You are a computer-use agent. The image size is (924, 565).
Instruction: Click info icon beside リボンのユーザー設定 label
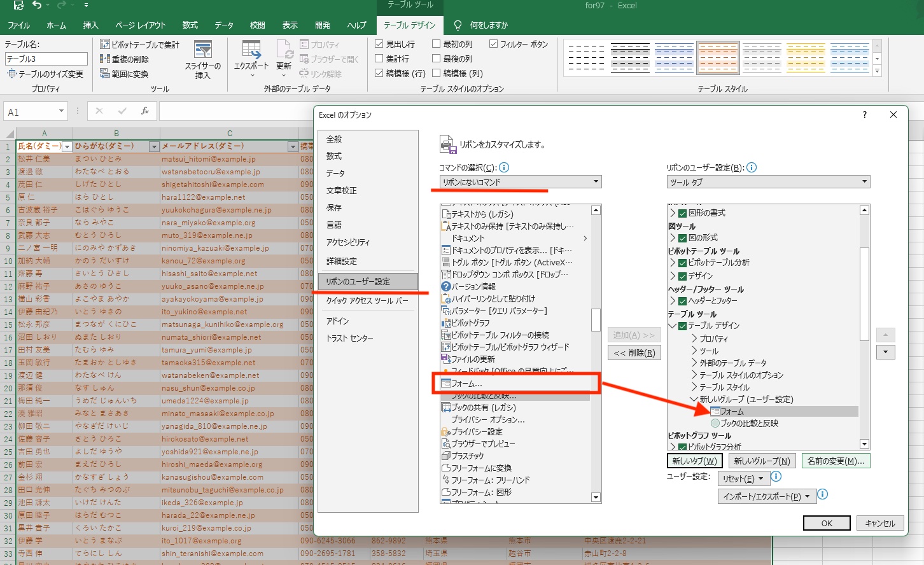pos(751,167)
